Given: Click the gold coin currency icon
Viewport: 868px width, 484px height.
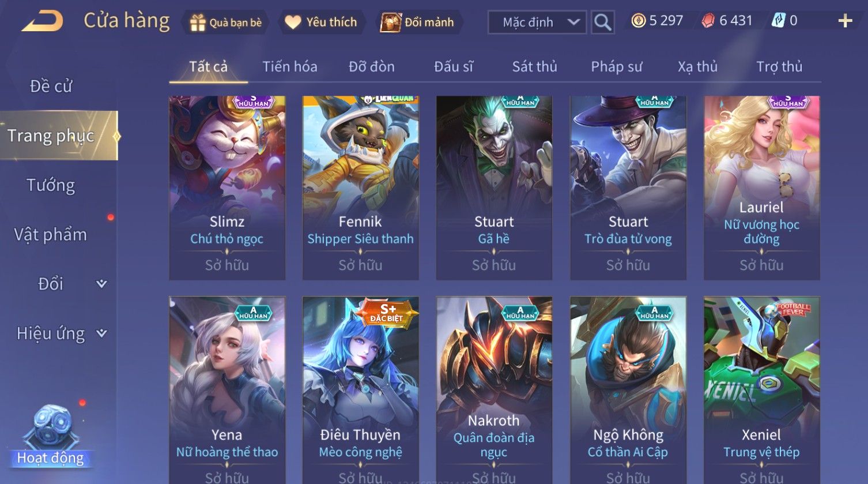Looking at the screenshot, I should [x=638, y=21].
